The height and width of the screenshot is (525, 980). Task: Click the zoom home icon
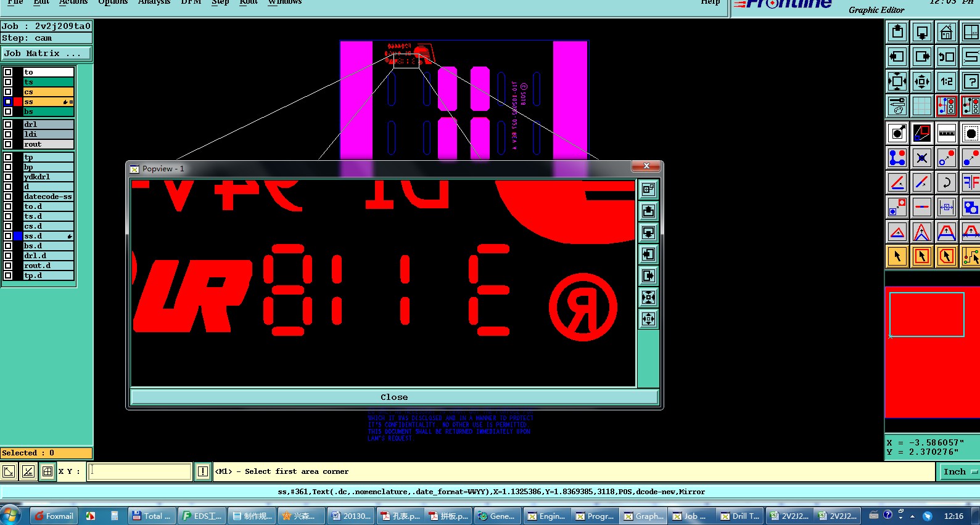pos(947,32)
